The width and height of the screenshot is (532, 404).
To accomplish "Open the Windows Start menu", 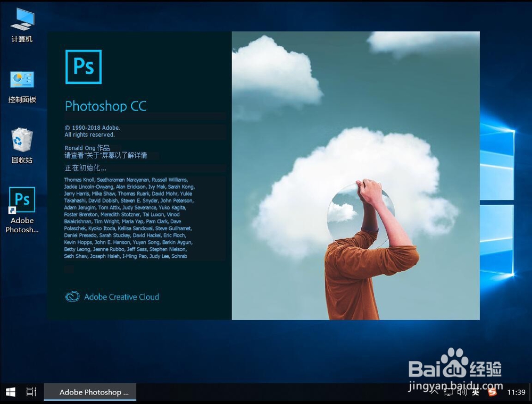I will [x=11, y=392].
